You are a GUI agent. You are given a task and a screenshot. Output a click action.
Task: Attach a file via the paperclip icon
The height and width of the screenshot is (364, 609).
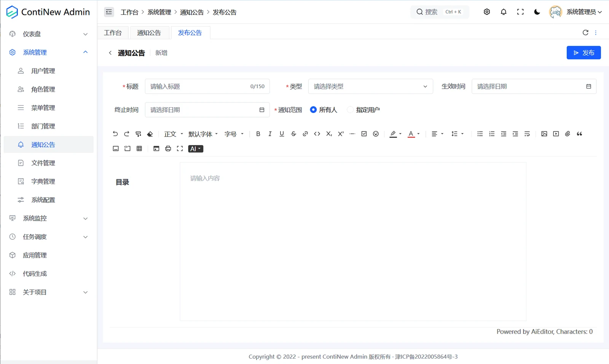pyautogui.click(x=568, y=134)
